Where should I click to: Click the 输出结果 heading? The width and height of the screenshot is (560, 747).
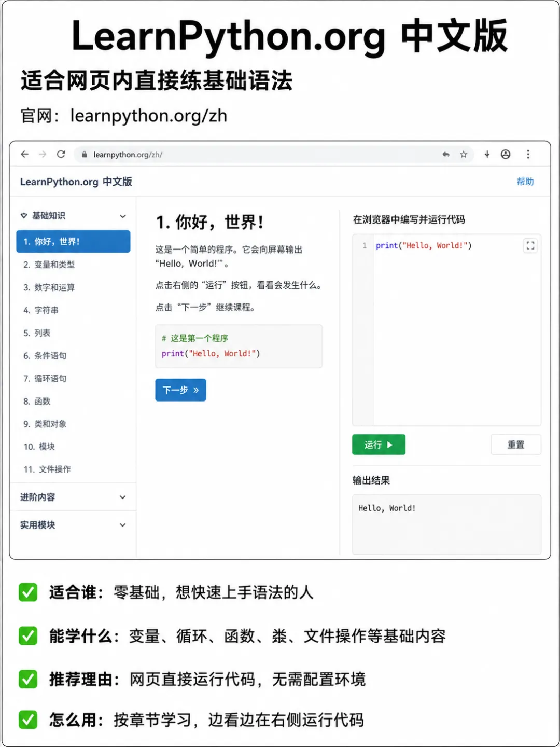[371, 480]
